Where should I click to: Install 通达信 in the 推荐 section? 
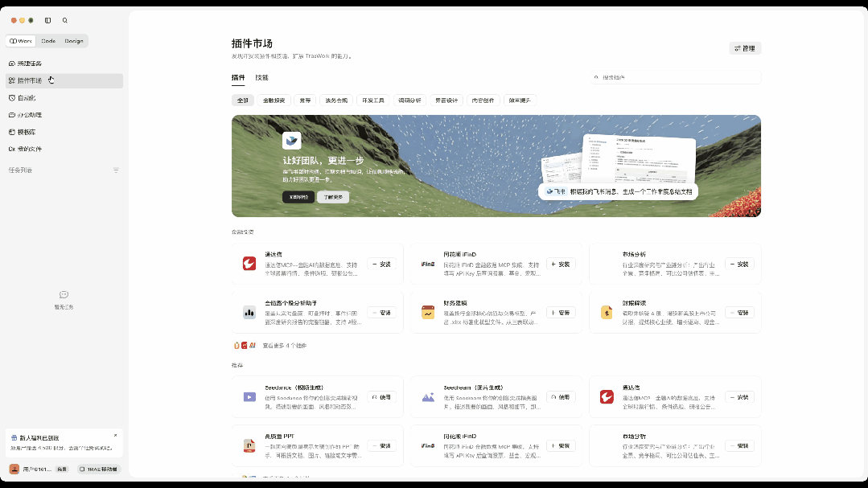click(x=739, y=397)
